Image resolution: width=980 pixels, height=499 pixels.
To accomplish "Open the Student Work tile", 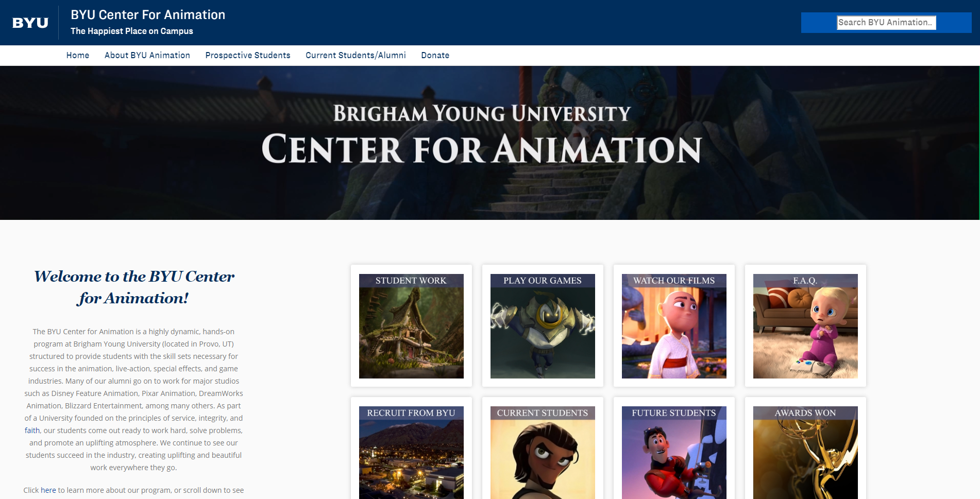I will pyautogui.click(x=411, y=326).
